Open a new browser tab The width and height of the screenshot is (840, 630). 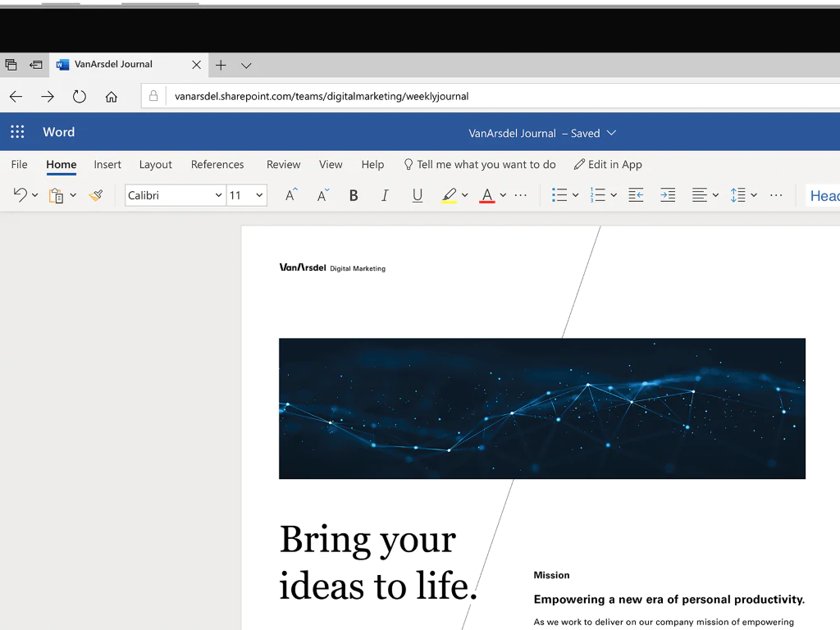[221, 66]
